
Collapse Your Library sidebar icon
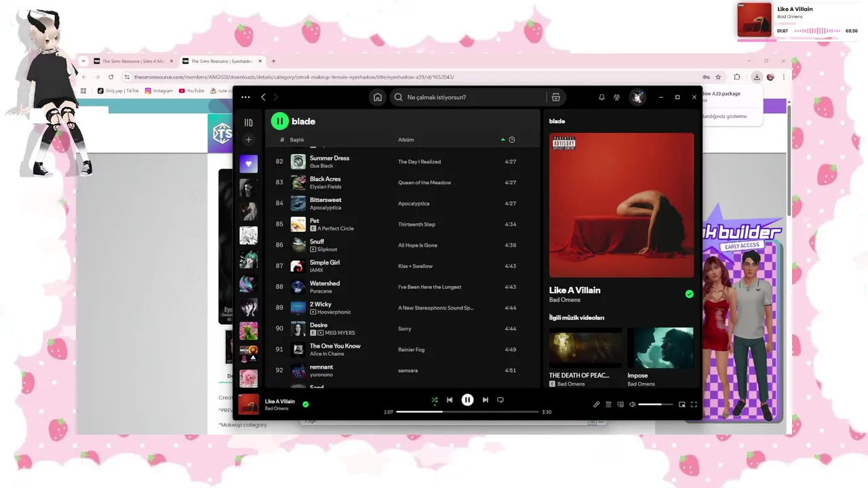(248, 123)
